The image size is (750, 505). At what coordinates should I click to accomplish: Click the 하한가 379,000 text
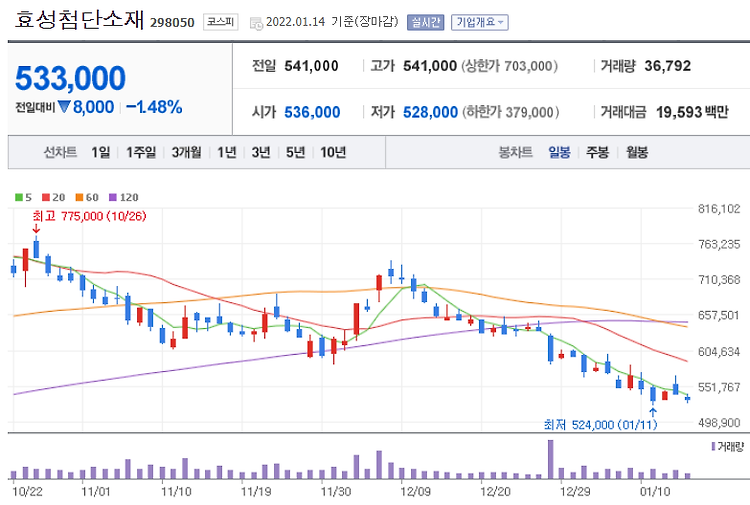click(510, 112)
